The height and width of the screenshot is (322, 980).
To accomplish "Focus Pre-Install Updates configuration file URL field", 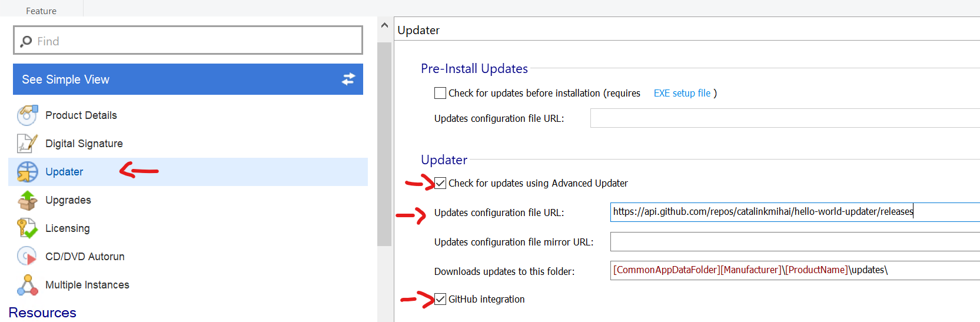I will (785, 118).
